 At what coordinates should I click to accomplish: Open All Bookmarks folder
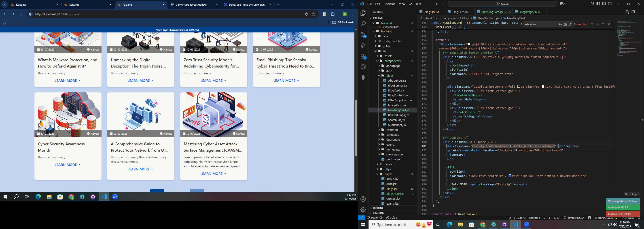[343, 22]
